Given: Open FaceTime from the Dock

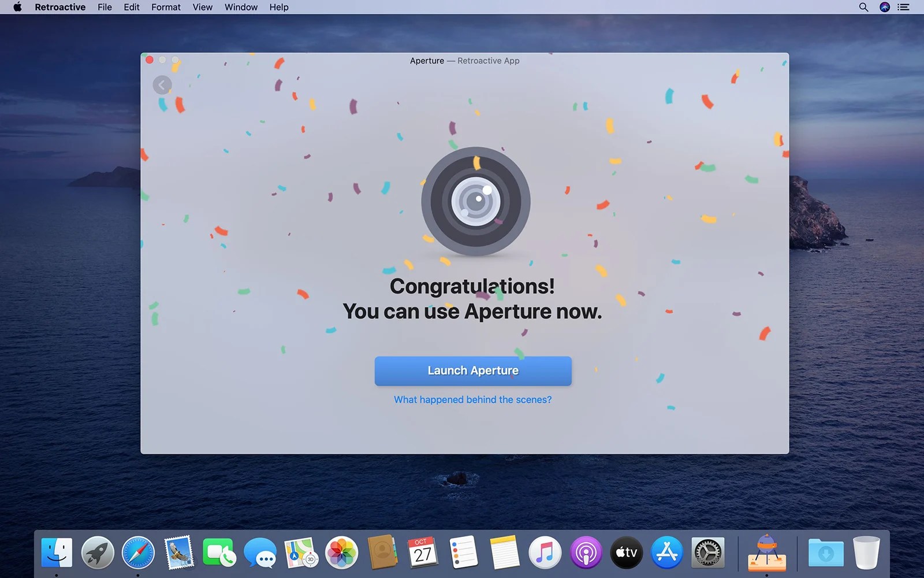Looking at the screenshot, I should point(219,552).
